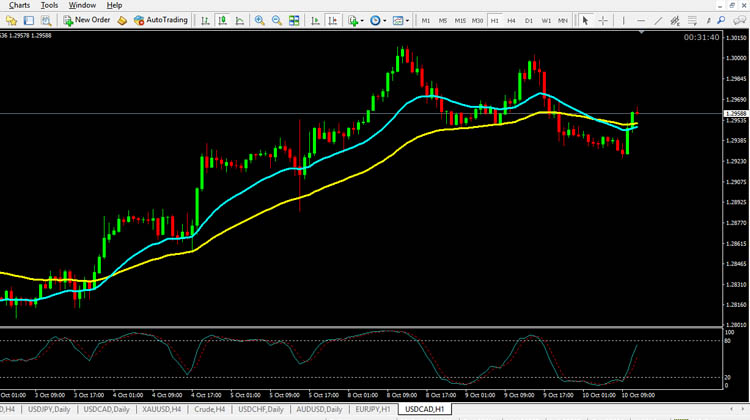Switch to the AUDUSD,Daily chart tab
This screenshot has height=420, width=750.
click(x=319, y=409)
